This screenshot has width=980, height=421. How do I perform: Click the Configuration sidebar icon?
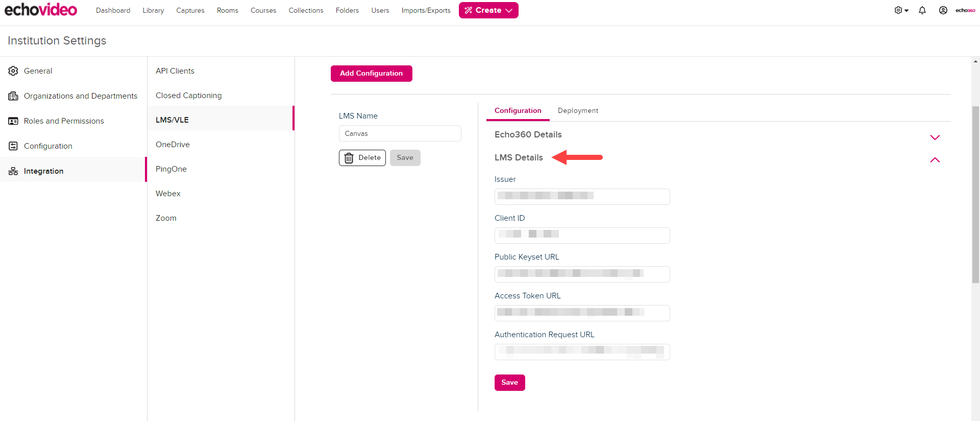[13, 146]
